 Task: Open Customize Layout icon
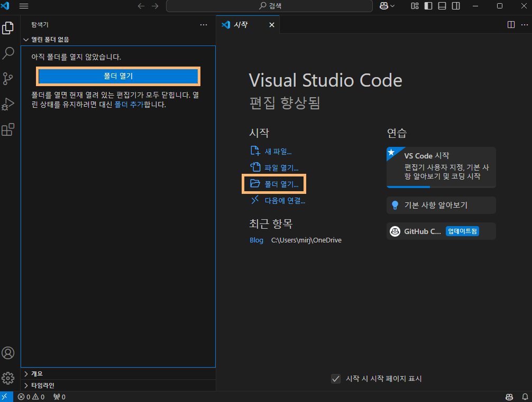coord(415,6)
